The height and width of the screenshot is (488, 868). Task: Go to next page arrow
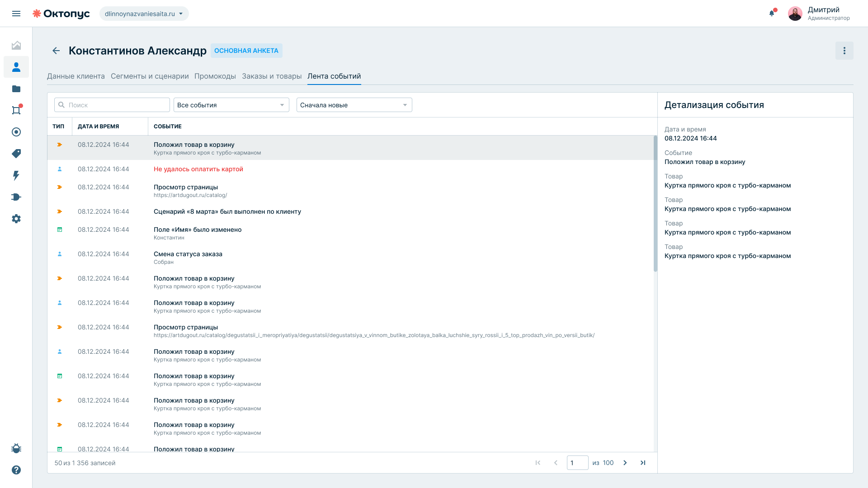[625, 463]
